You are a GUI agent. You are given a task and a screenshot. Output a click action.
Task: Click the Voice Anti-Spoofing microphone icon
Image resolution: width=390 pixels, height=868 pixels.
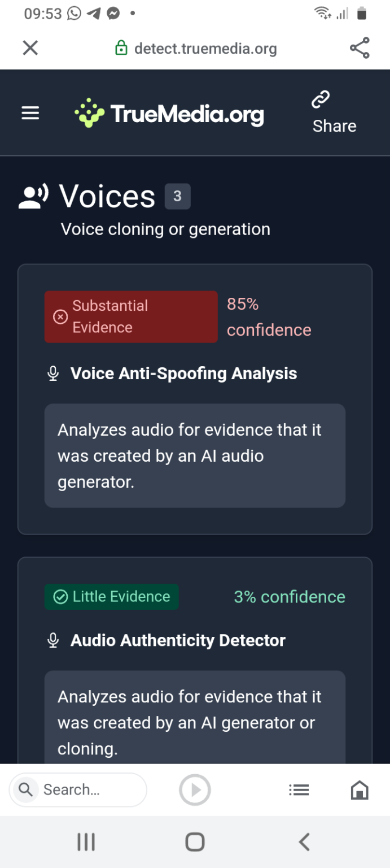[x=54, y=374]
